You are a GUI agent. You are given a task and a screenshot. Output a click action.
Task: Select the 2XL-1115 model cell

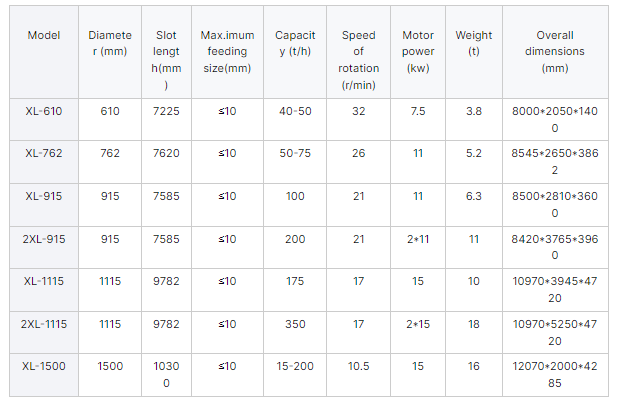tap(44, 324)
